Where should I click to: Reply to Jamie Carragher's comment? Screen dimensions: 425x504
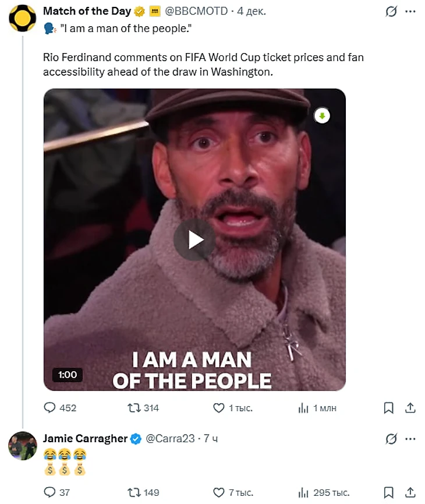click(51, 492)
